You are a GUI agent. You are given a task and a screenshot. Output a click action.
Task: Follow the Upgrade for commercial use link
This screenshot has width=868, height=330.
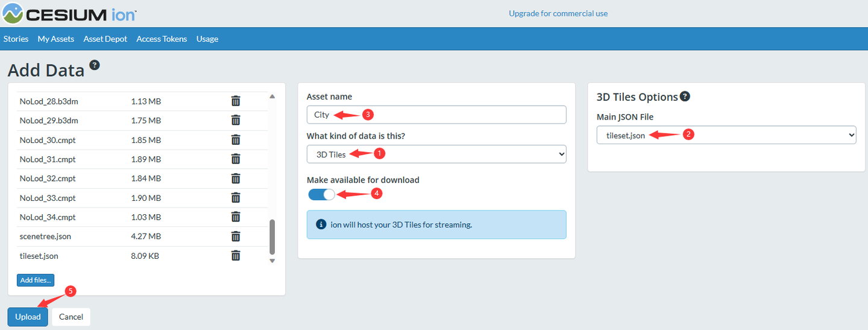click(558, 13)
